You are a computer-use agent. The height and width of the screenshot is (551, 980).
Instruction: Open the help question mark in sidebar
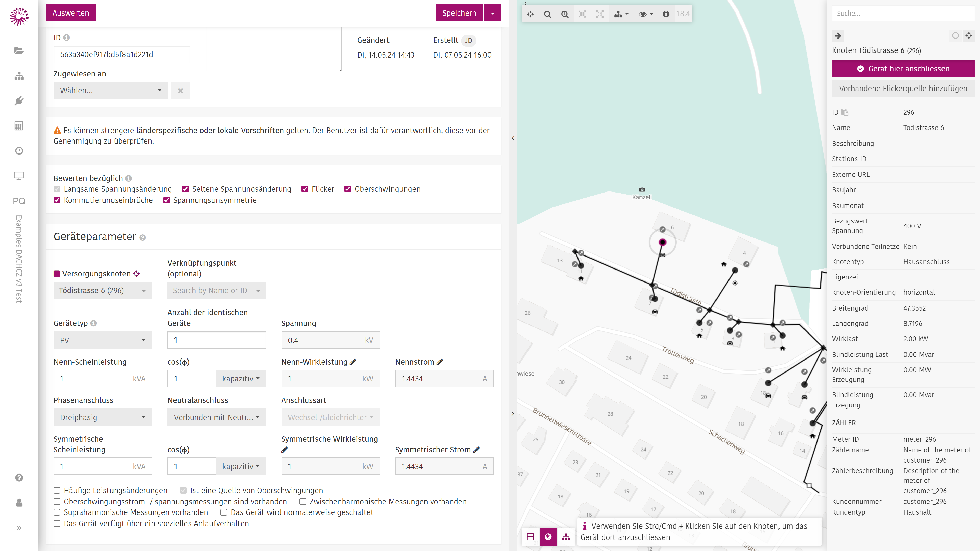tap(19, 478)
